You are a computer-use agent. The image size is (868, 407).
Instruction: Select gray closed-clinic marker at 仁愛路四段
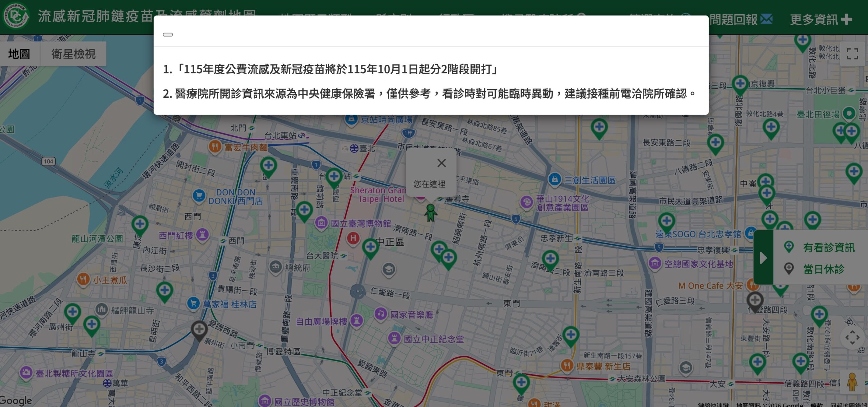(x=755, y=303)
